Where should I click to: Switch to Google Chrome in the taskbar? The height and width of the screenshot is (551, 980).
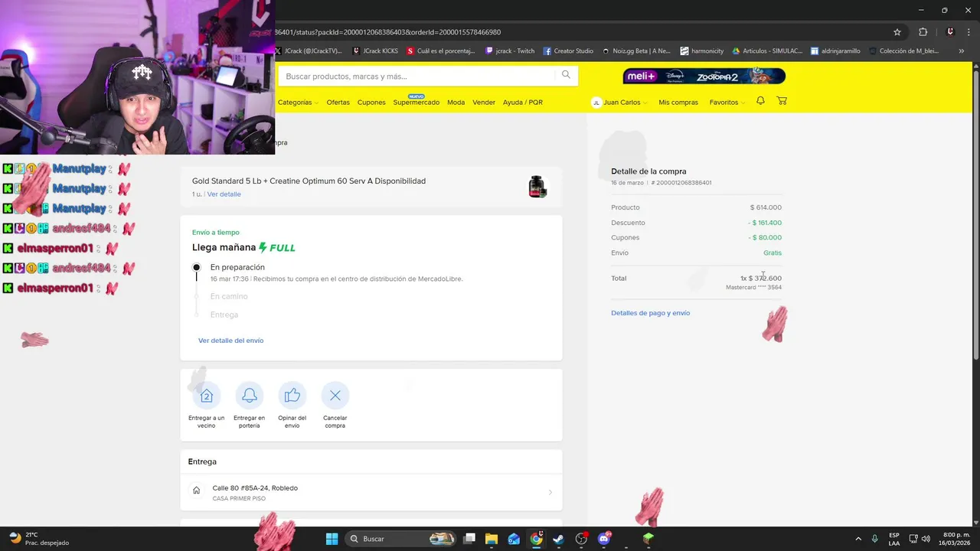point(537,539)
